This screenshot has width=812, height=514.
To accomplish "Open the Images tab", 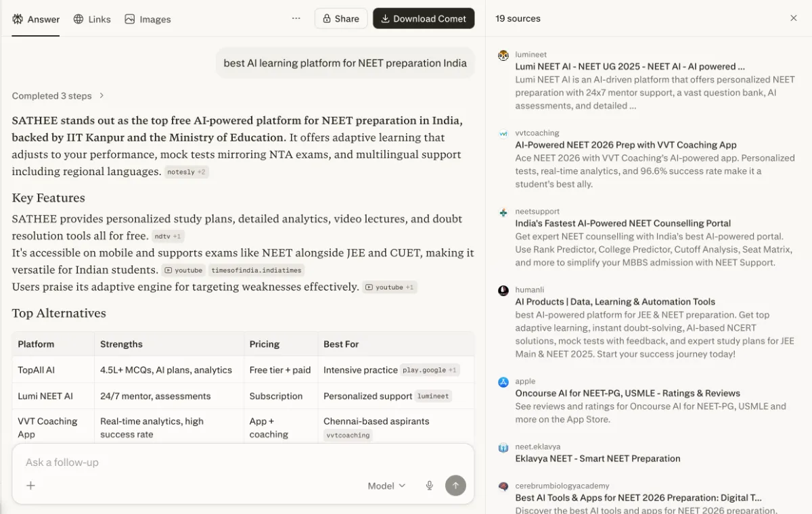I will pyautogui.click(x=148, y=19).
